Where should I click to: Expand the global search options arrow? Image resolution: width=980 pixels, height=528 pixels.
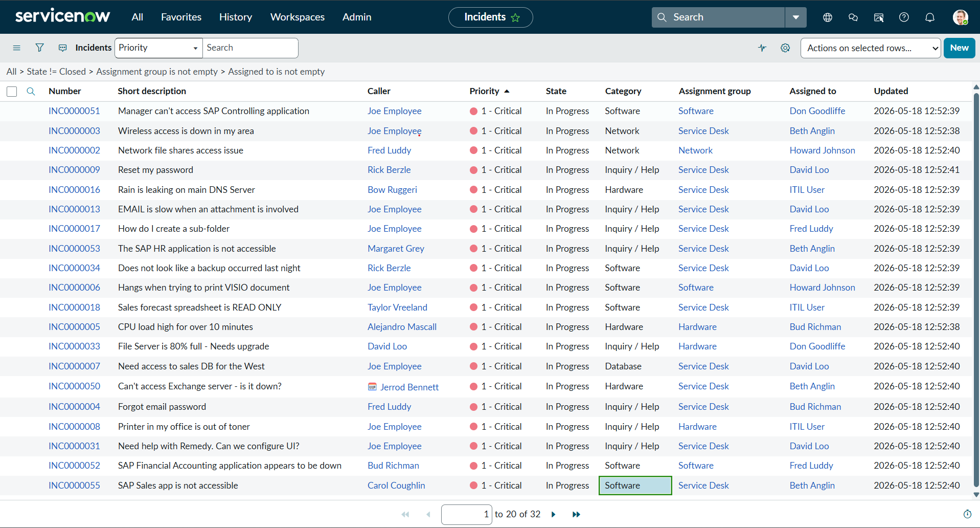796,17
